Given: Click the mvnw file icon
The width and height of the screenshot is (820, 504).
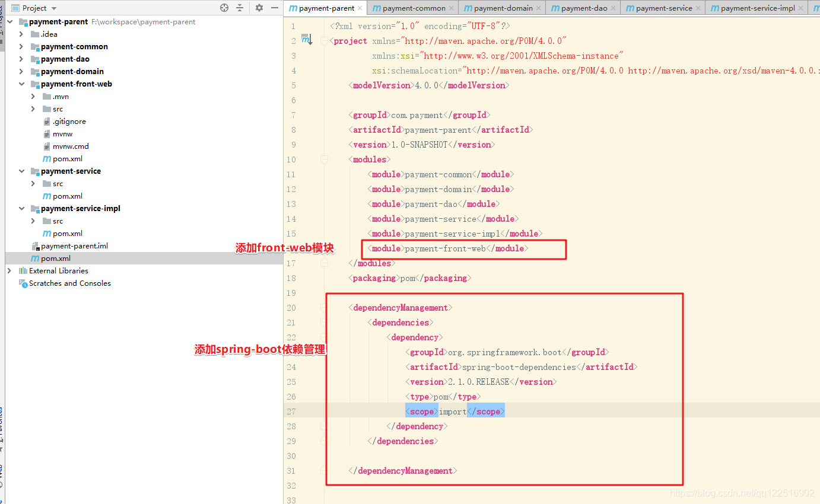Looking at the screenshot, I should (47, 134).
